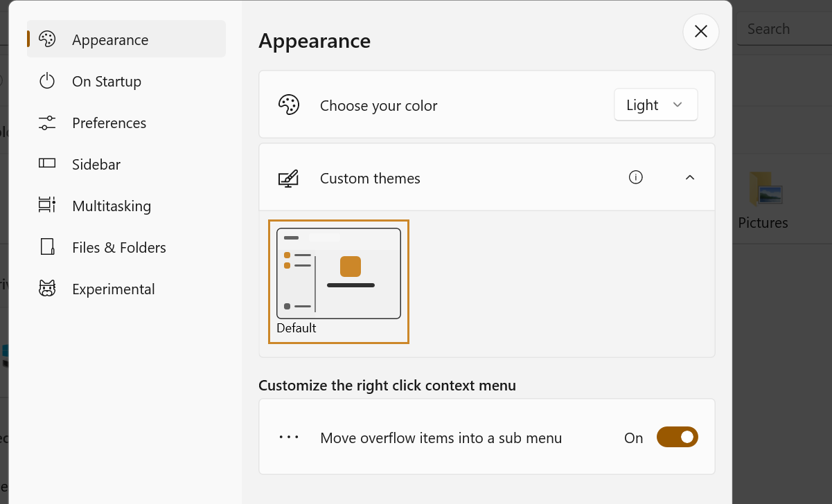This screenshot has height=504, width=832.
Task: Click the Custom themes info icon
Action: tap(635, 178)
